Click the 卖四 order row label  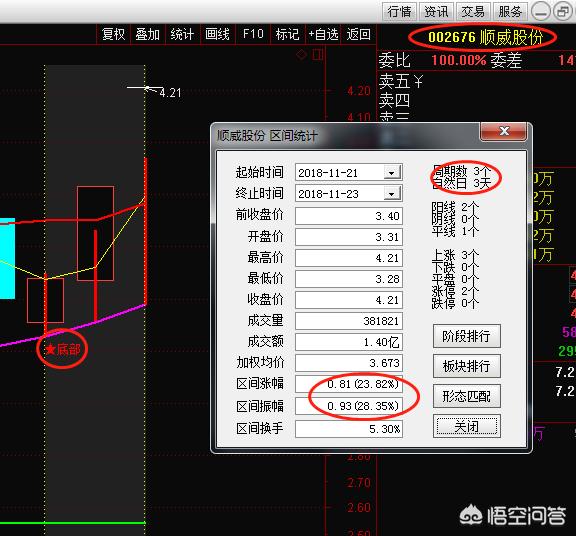(394, 100)
